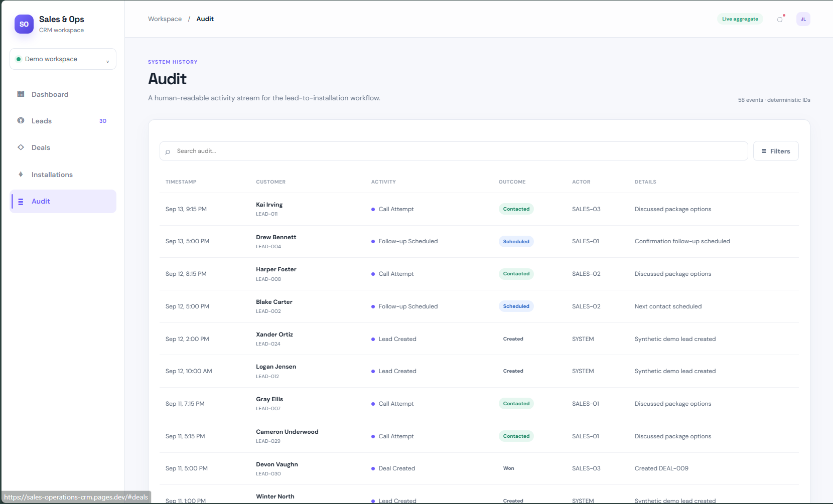Click the Devon Vaughn Deal Created dot
Viewport: 833px width, 504px height.
coord(373,468)
